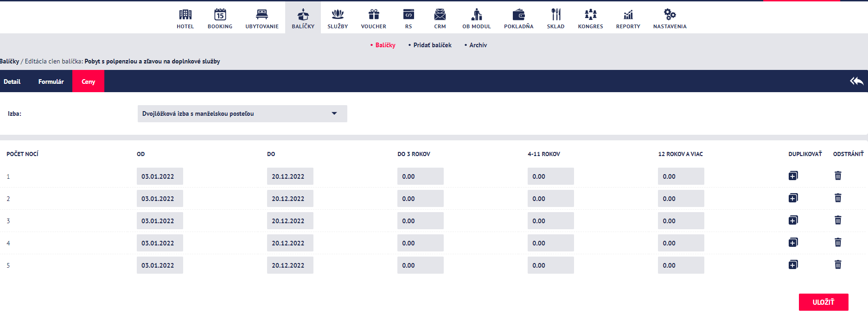This screenshot has height=320, width=868.
Task: Open the Booking calendar icon
Action: pos(220,14)
